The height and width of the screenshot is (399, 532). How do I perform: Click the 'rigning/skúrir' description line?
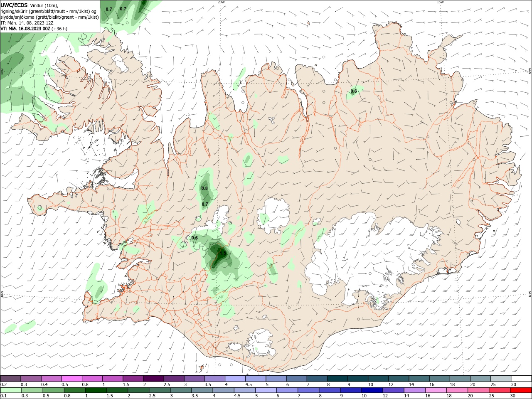coord(49,11)
